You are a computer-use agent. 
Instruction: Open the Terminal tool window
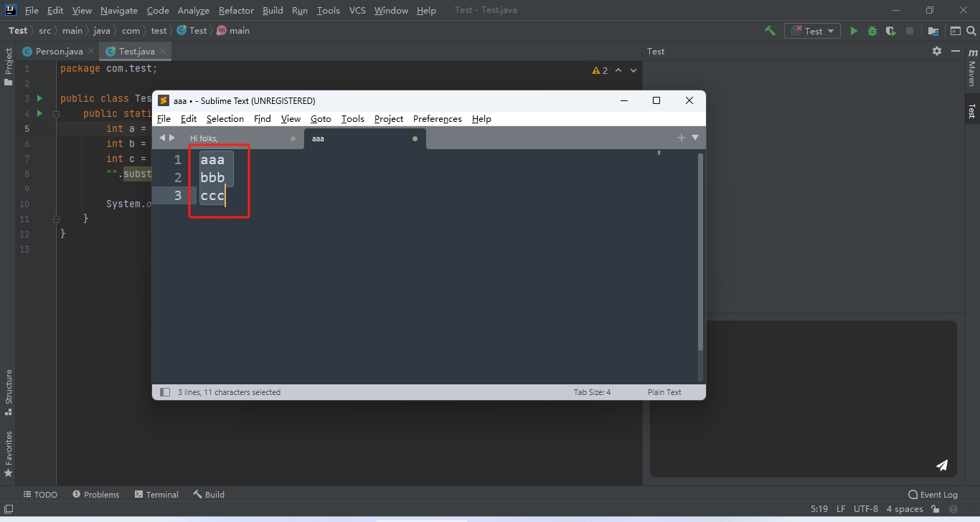(156, 495)
